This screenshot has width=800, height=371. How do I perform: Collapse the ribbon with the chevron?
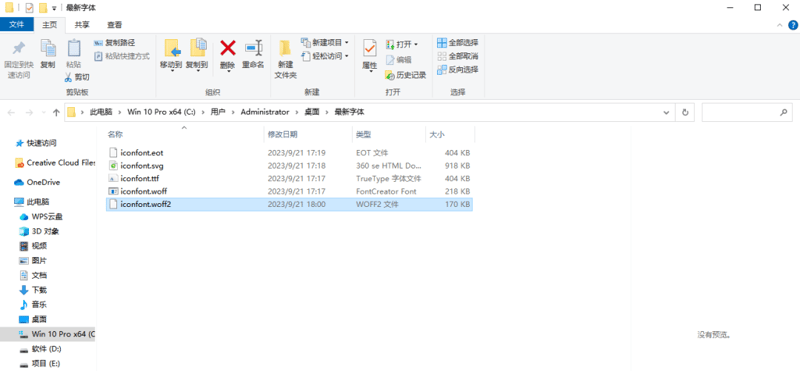click(x=780, y=24)
